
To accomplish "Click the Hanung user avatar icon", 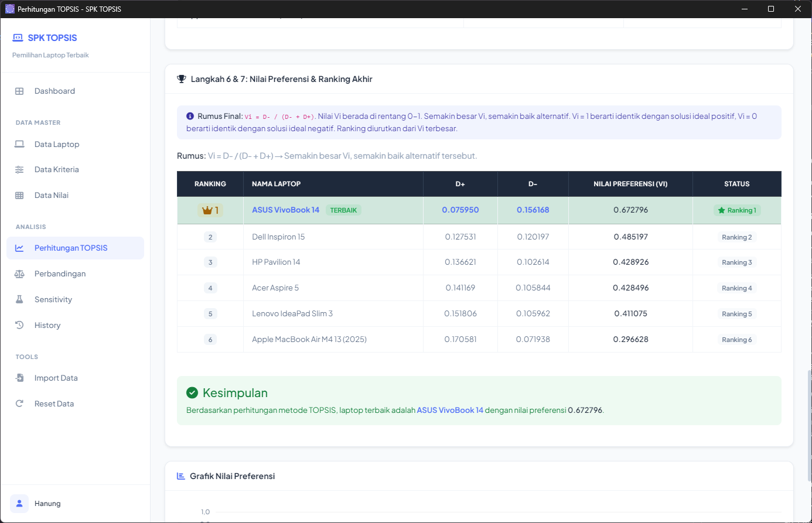I will tap(19, 504).
